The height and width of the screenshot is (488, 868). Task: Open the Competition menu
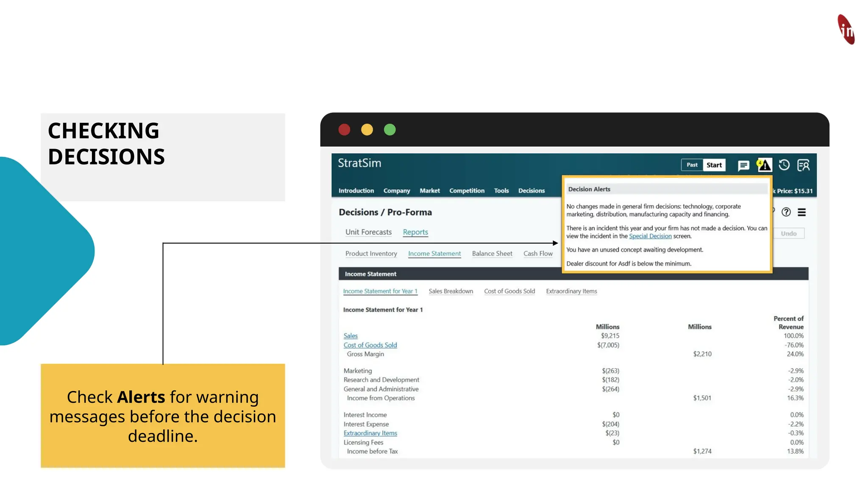[x=467, y=191]
